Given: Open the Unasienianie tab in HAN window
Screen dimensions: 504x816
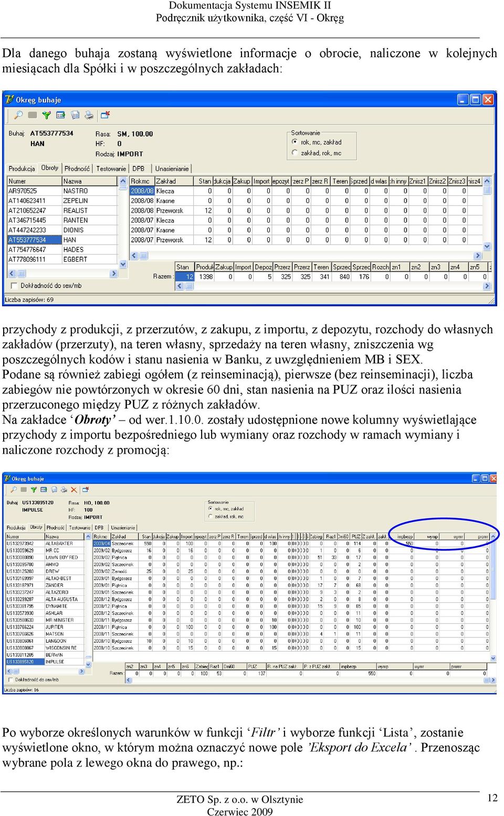Looking at the screenshot, I should (x=172, y=169).
